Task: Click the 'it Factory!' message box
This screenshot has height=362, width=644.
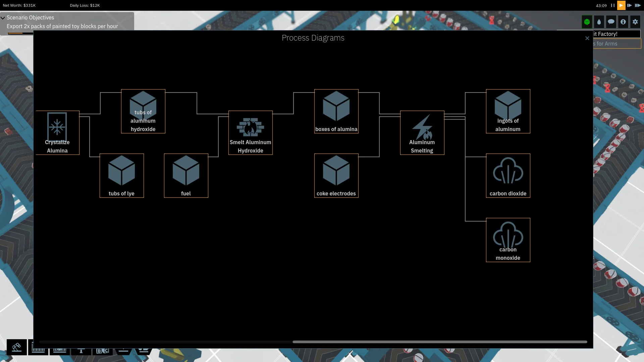Action: tap(616, 34)
